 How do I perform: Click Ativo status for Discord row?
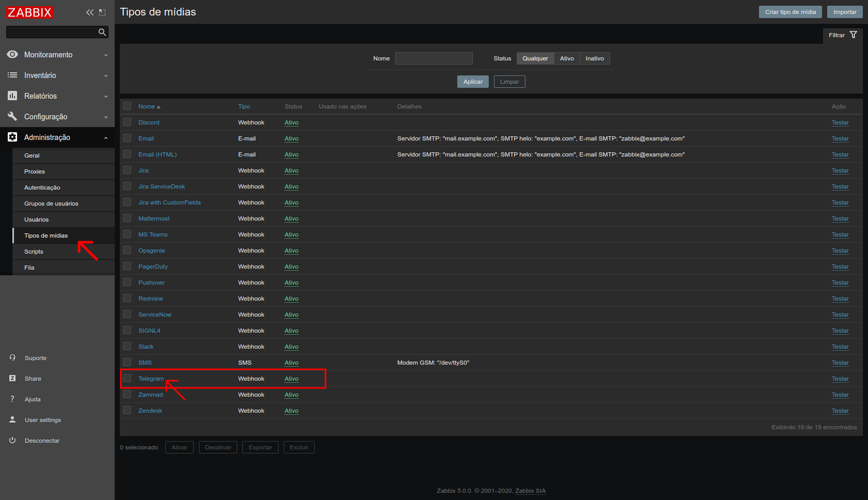click(x=291, y=122)
